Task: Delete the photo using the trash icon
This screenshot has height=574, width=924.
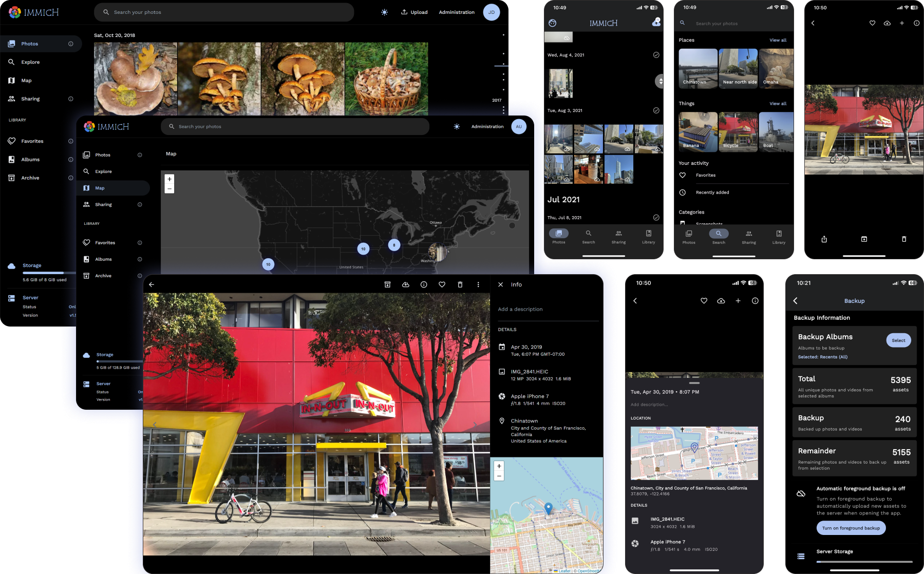Action: pyautogui.click(x=460, y=284)
